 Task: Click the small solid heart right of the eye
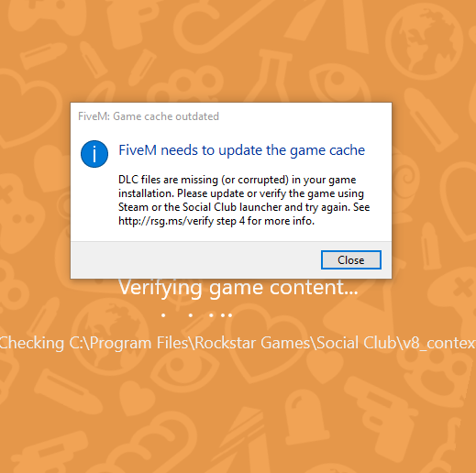324,366
